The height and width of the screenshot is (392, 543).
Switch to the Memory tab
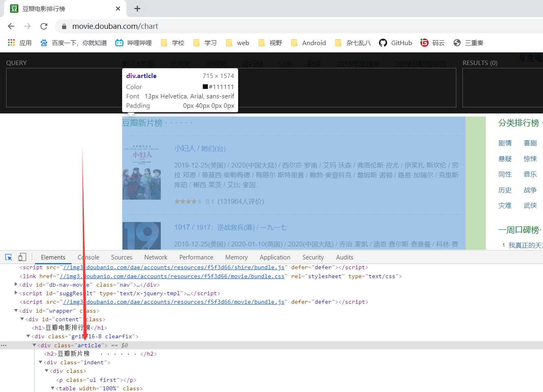[x=236, y=257]
